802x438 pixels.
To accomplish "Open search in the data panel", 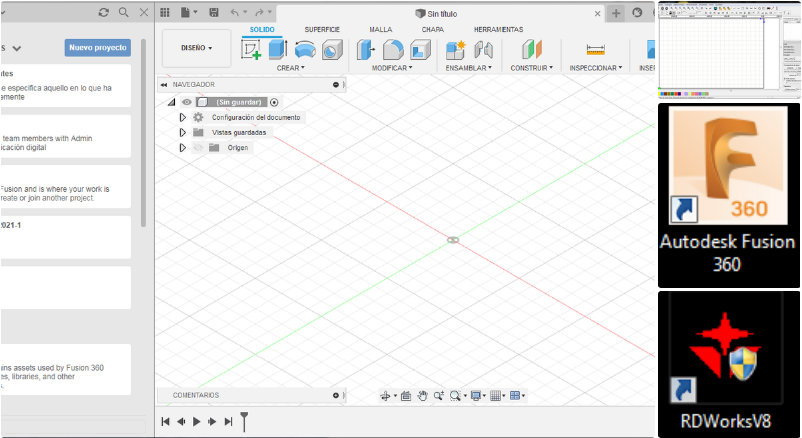I will (124, 12).
